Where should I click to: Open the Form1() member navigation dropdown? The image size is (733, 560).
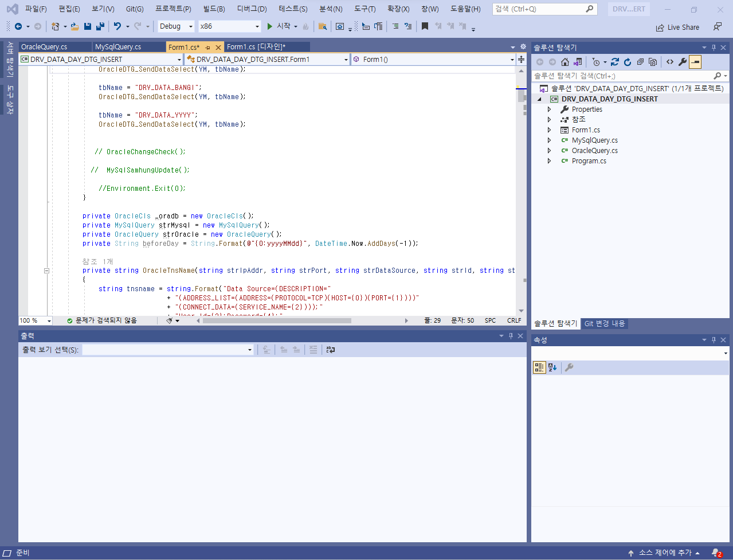coord(433,59)
